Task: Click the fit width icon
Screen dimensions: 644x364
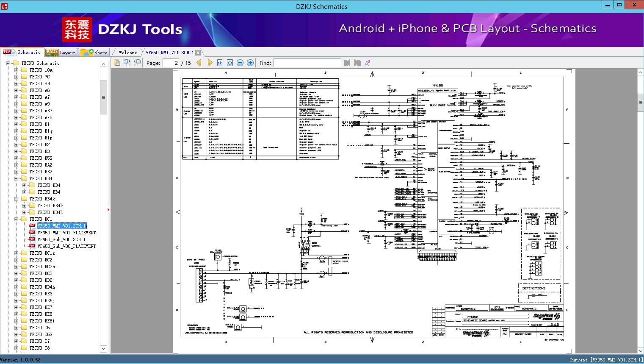Action: pos(220,63)
